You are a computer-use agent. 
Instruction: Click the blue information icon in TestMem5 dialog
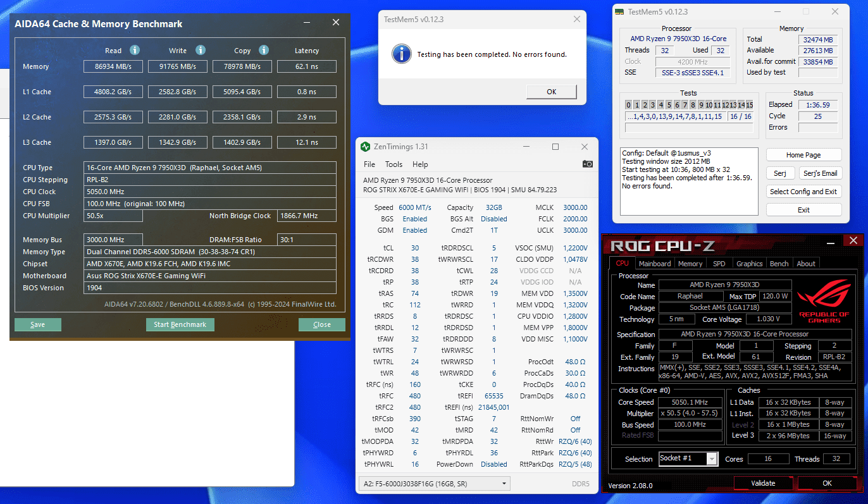[x=402, y=54]
